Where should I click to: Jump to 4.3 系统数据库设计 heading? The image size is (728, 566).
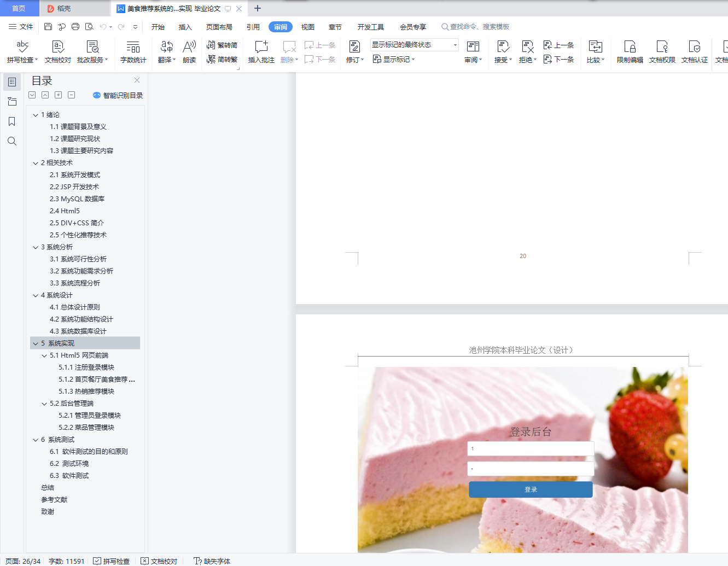click(x=78, y=331)
